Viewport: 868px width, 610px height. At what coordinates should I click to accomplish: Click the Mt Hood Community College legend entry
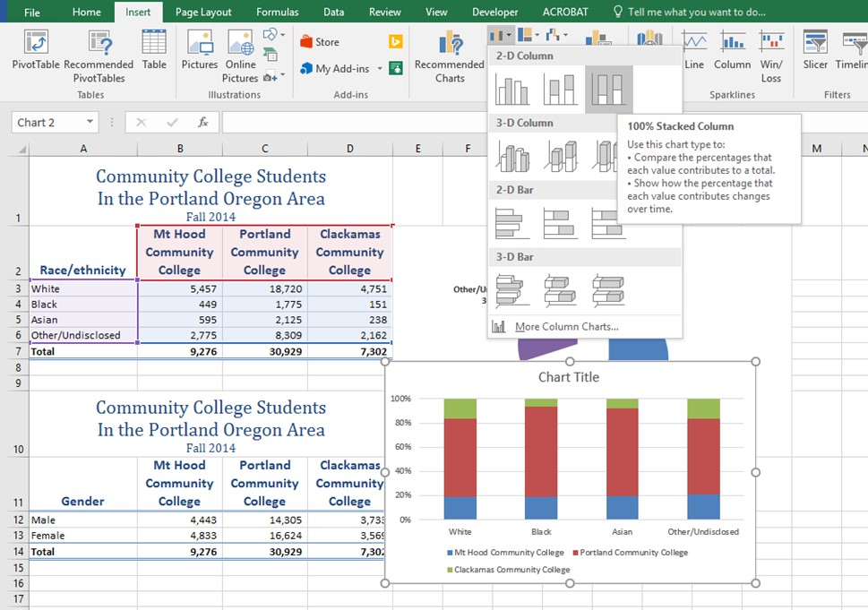tap(505, 553)
